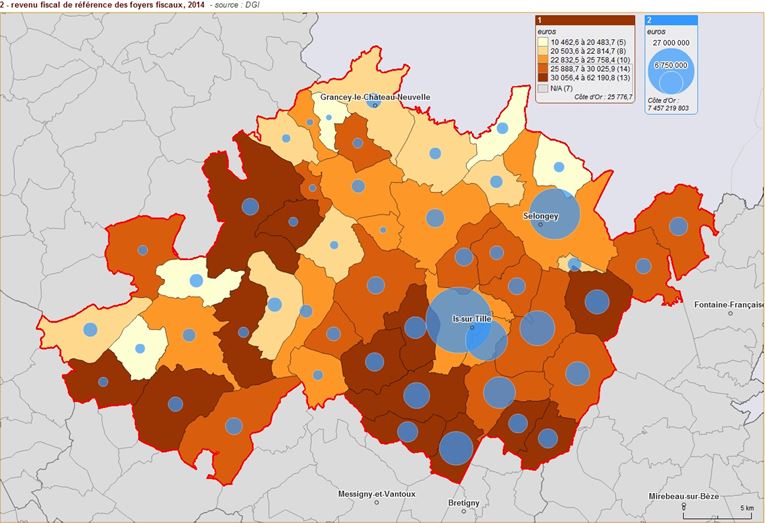Click the Grancey-le-Château-Neuvelle label
The height and width of the screenshot is (523, 765).
tap(375, 97)
